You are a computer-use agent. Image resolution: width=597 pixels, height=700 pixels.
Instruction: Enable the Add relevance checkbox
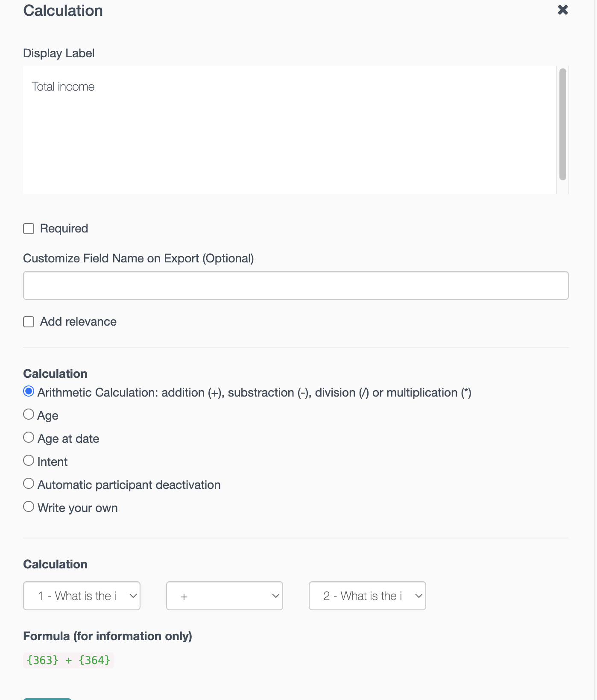pyautogui.click(x=29, y=322)
